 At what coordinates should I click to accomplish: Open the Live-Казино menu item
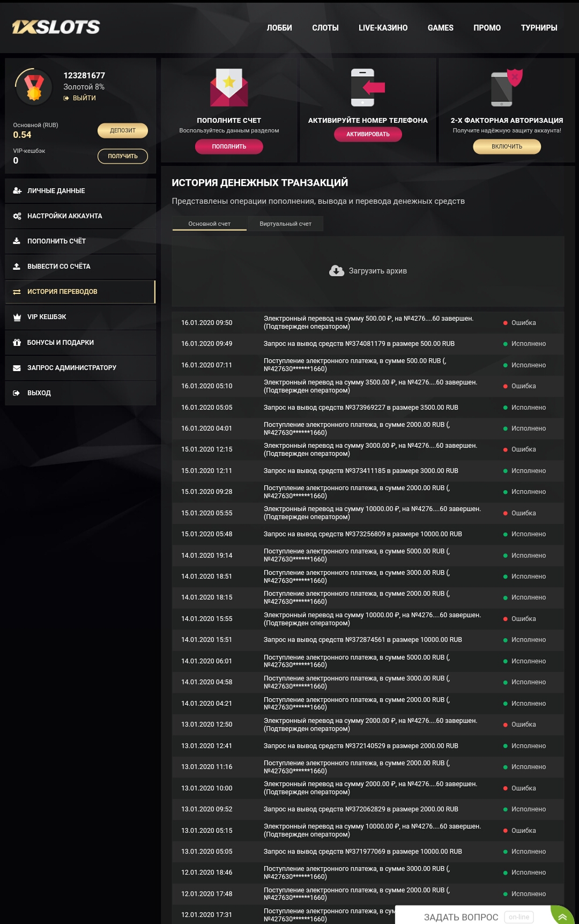click(383, 28)
